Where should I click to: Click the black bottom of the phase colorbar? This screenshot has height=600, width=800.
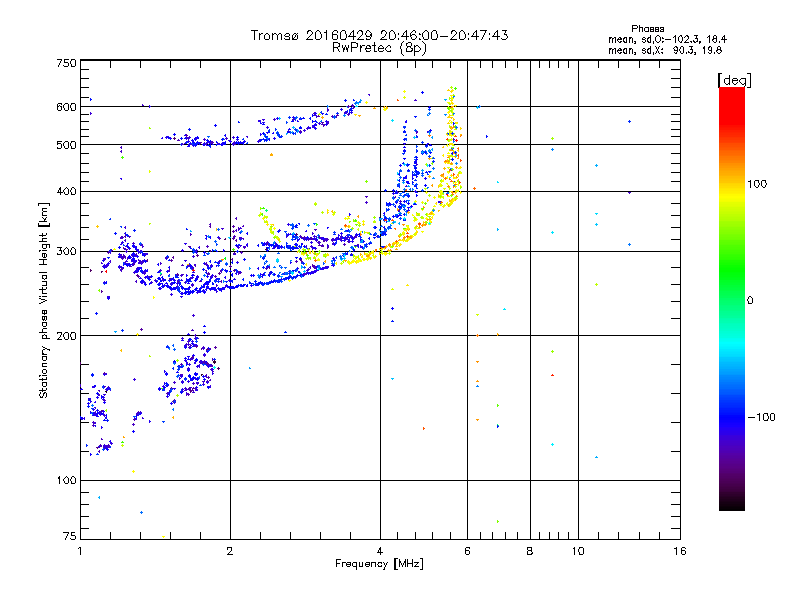pos(732,503)
